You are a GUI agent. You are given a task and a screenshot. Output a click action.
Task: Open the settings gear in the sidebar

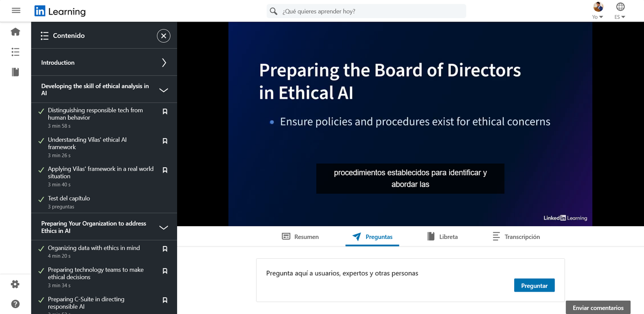pos(15,284)
